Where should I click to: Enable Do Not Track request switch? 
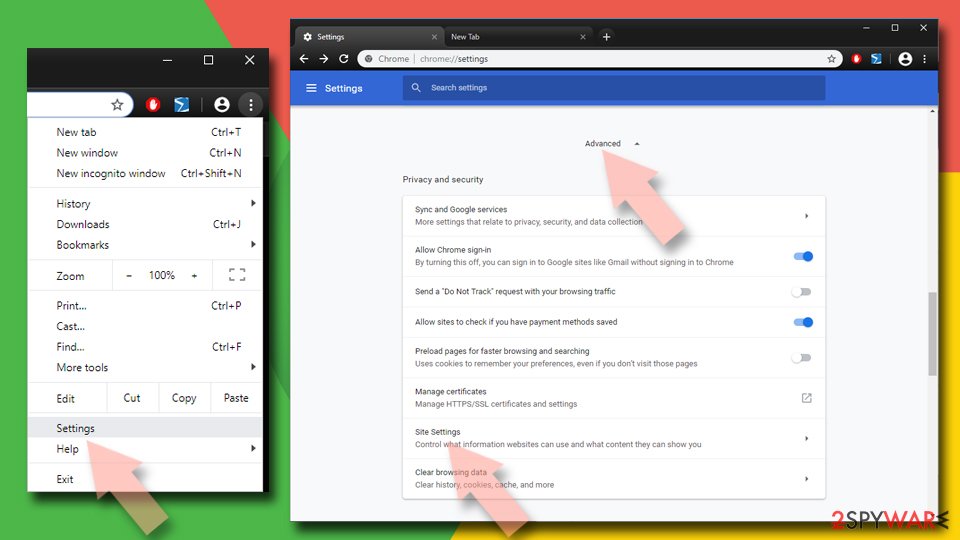(x=801, y=292)
